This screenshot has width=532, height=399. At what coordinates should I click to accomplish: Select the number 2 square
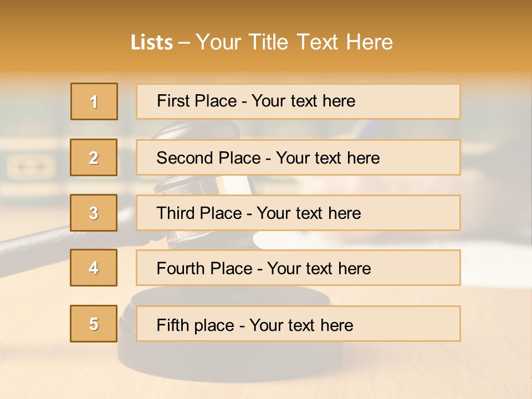94,157
